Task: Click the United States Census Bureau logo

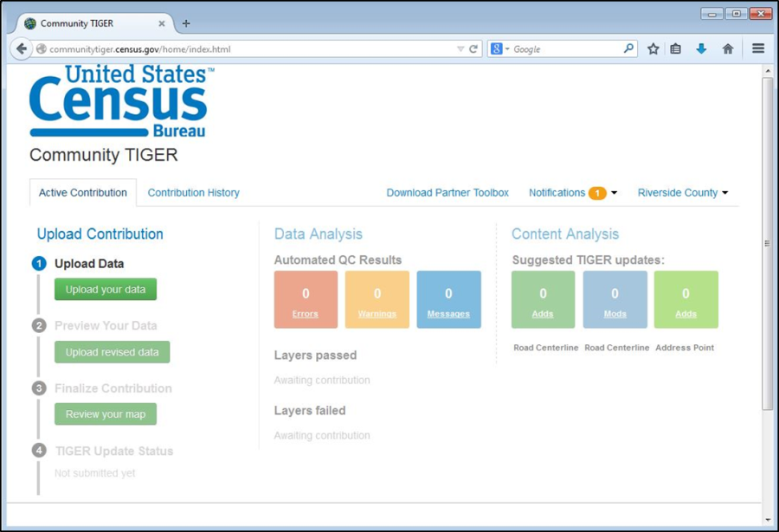Action: pyautogui.click(x=122, y=101)
